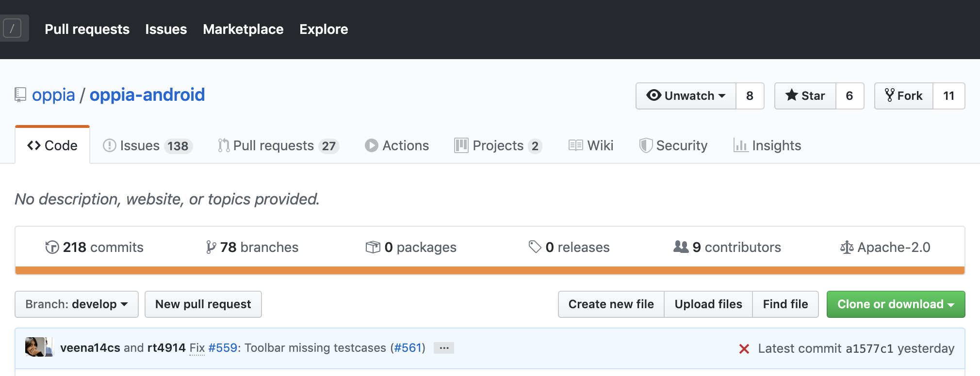Open the oppia organization link
The image size is (980, 376).
[53, 94]
